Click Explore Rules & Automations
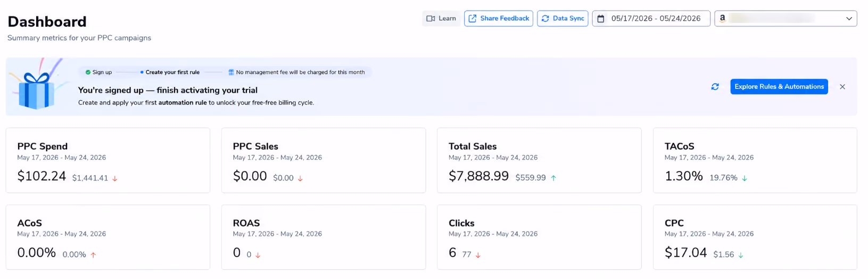868x279 pixels. click(x=779, y=86)
